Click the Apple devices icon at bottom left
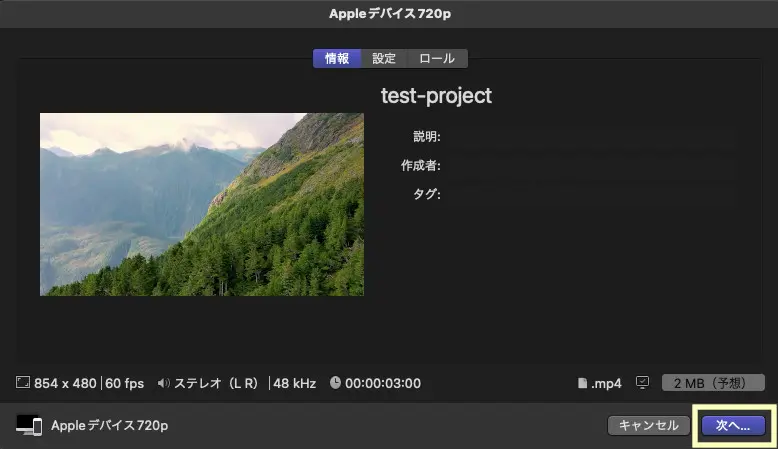Image resolution: width=778 pixels, height=449 pixels. point(29,425)
